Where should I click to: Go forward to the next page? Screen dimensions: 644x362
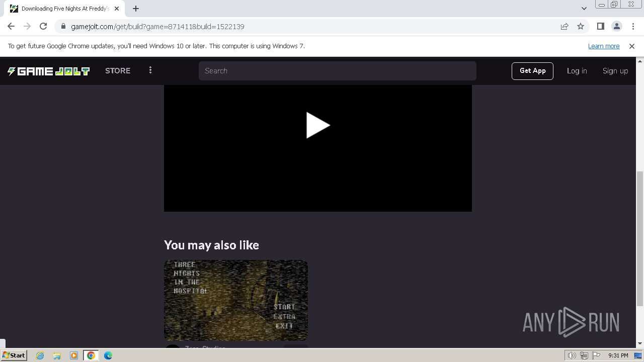[x=27, y=26]
